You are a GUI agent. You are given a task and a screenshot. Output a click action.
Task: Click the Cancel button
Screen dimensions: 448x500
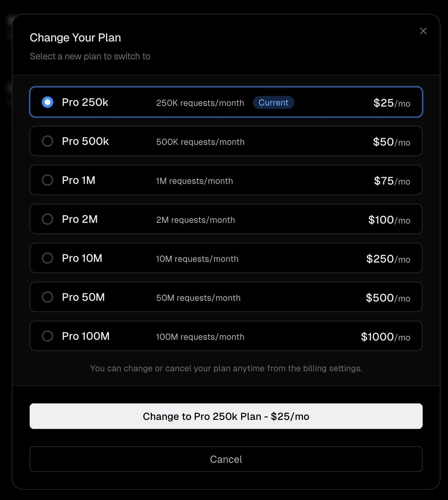point(226,459)
